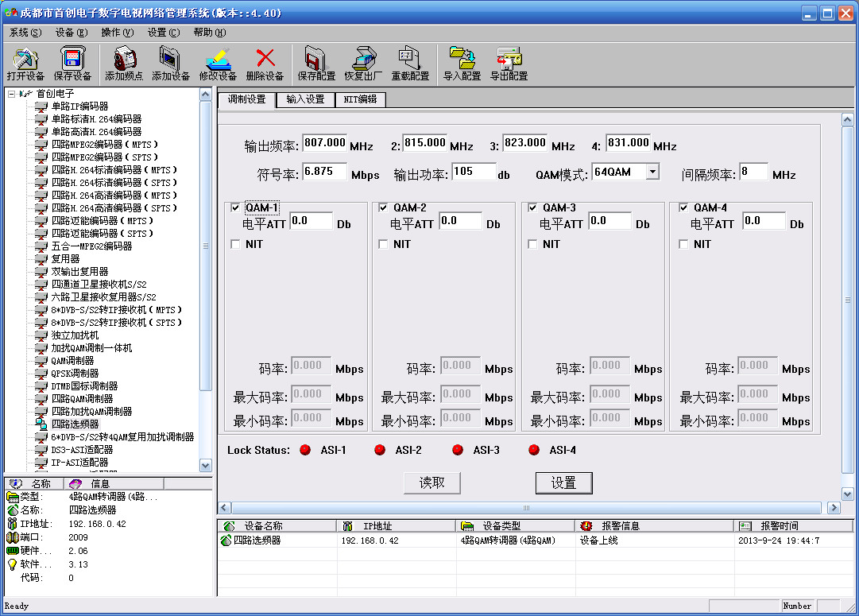Click the IP地址 column header icon in device list
The image size is (859, 616).
(x=347, y=526)
